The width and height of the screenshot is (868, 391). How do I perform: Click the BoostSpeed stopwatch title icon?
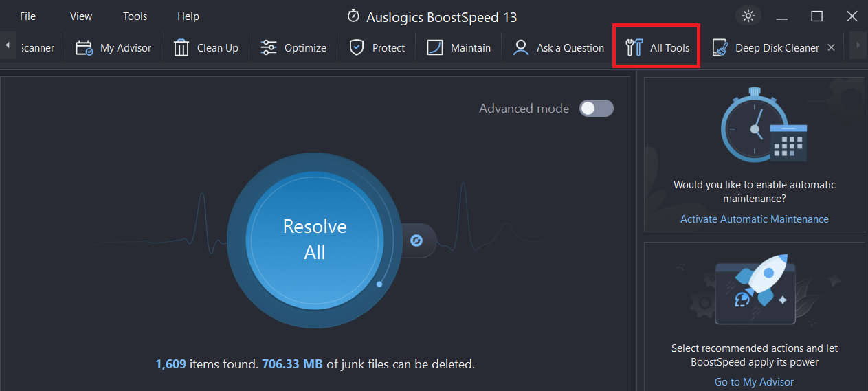pyautogui.click(x=353, y=16)
